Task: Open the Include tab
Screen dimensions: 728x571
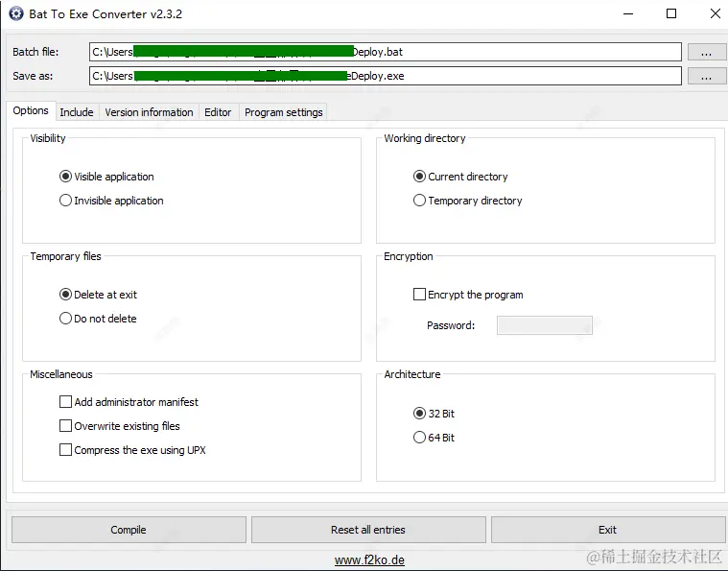Action: tap(77, 112)
